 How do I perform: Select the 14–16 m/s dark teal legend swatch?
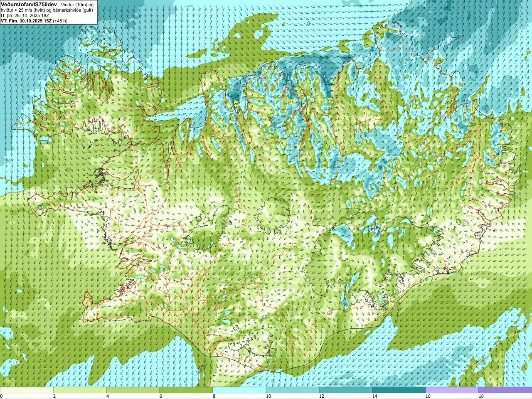(x=399, y=390)
